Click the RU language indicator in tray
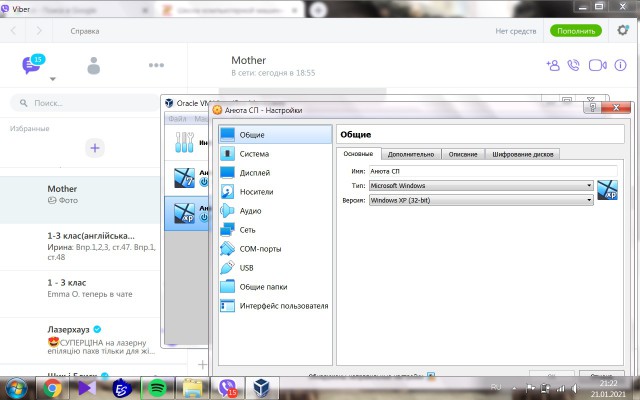The image size is (640, 400). pyautogui.click(x=496, y=387)
